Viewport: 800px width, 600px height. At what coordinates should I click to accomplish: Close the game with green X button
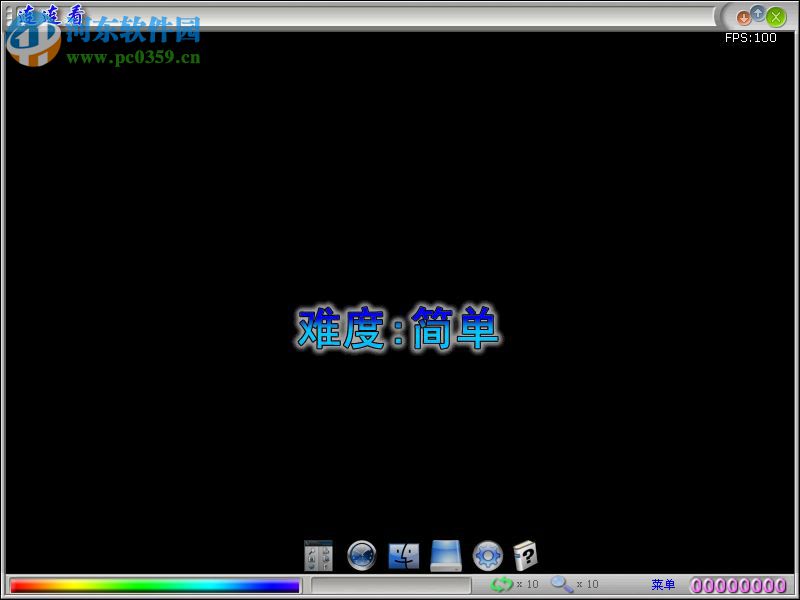click(776, 17)
